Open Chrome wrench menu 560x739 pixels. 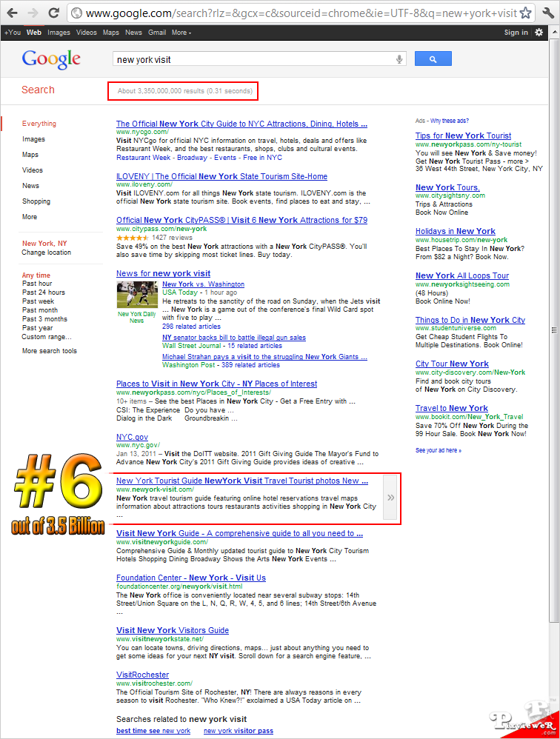[x=547, y=13]
